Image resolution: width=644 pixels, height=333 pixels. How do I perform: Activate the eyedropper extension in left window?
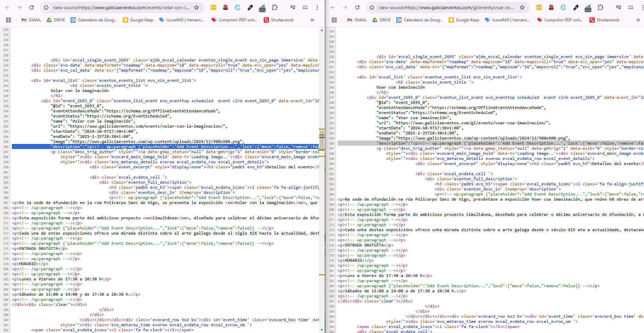pyautogui.click(x=250, y=7)
